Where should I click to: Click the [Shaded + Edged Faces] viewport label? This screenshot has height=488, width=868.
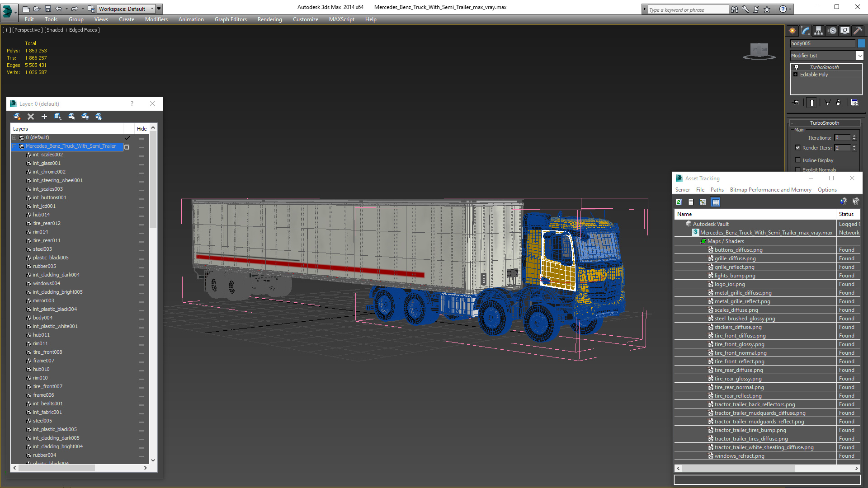coord(72,30)
